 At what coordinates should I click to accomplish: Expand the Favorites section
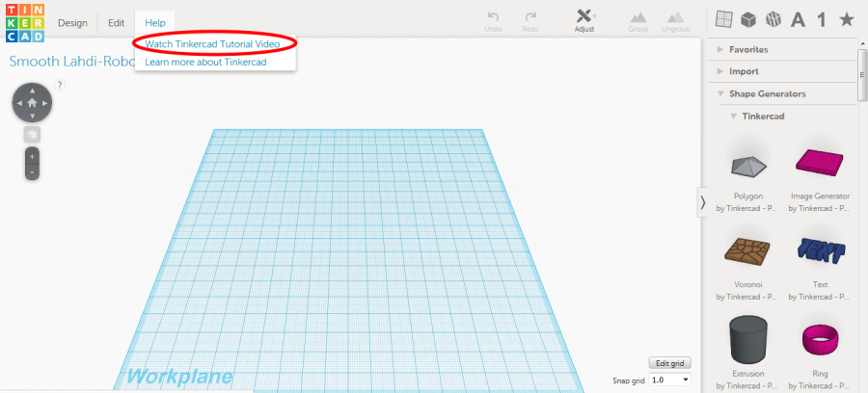pyautogui.click(x=748, y=49)
